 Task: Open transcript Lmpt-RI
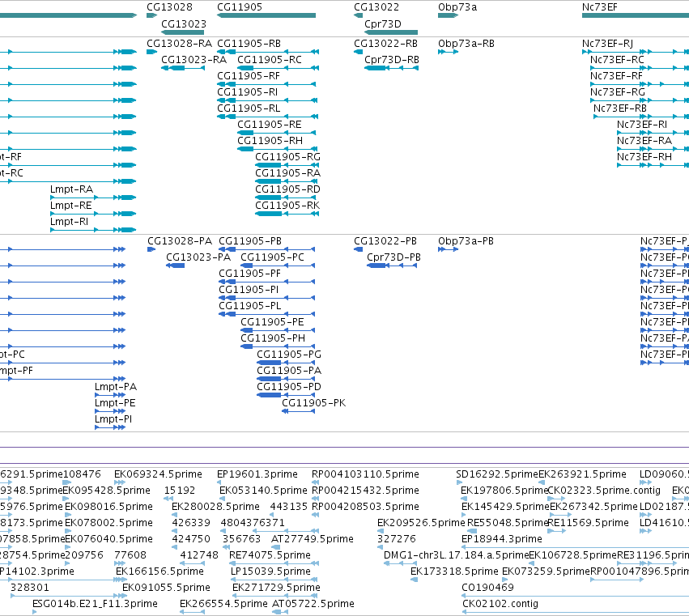69,222
